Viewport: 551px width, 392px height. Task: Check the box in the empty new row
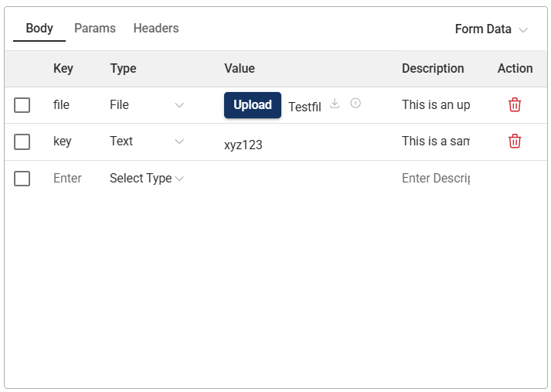22,179
